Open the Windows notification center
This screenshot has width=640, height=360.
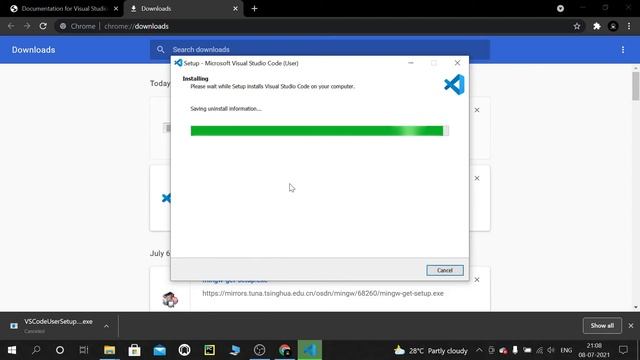click(623, 350)
